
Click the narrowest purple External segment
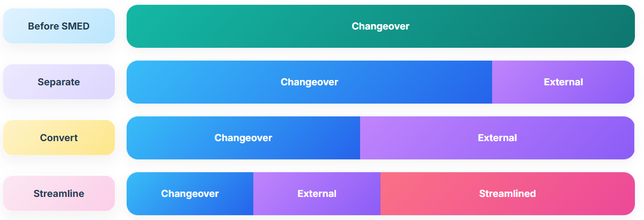(x=317, y=194)
